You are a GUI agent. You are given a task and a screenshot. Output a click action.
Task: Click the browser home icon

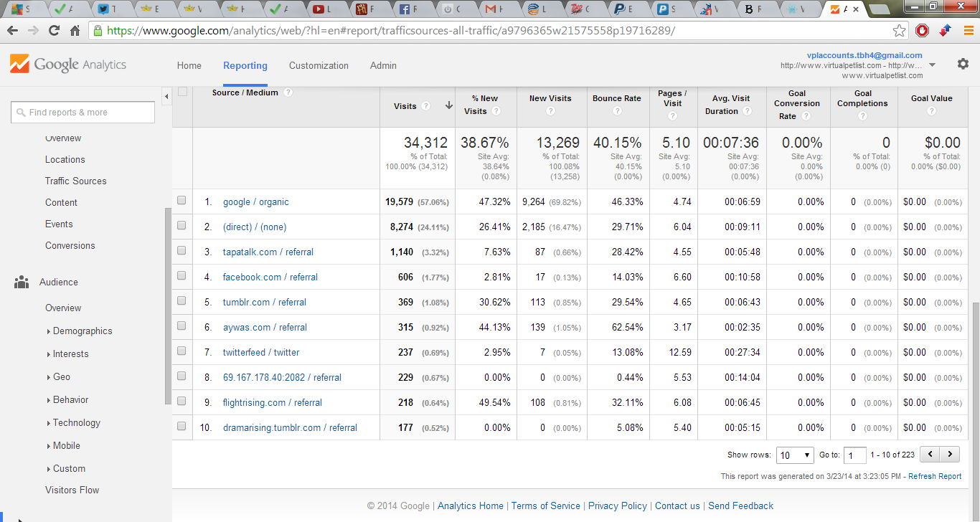tap(75, 31)
